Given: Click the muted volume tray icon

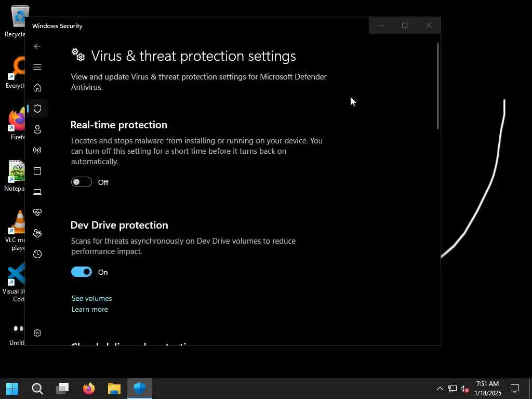Looking at the screenshot, I should point(464,389).
